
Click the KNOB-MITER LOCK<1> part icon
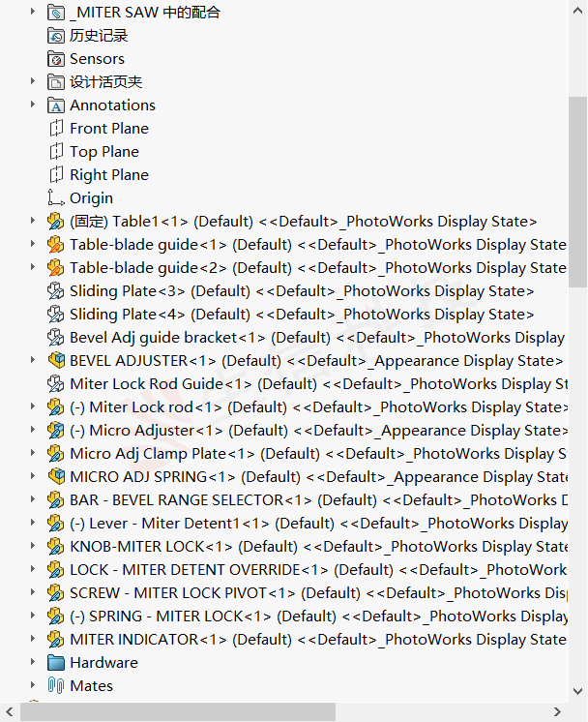[x=56, y=547]
